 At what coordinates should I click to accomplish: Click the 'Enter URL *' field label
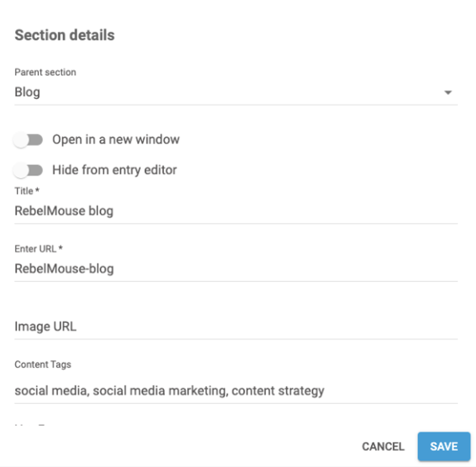pyautogui.click(x=39, y=249)
